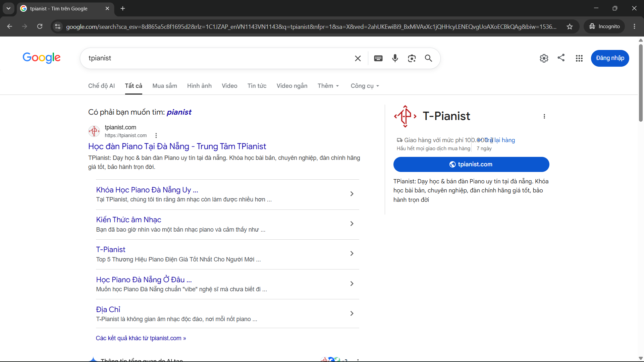This screenshot has height=362, width=644.
Task: Start voice search with microphone icon
Action: coord(395,58)
